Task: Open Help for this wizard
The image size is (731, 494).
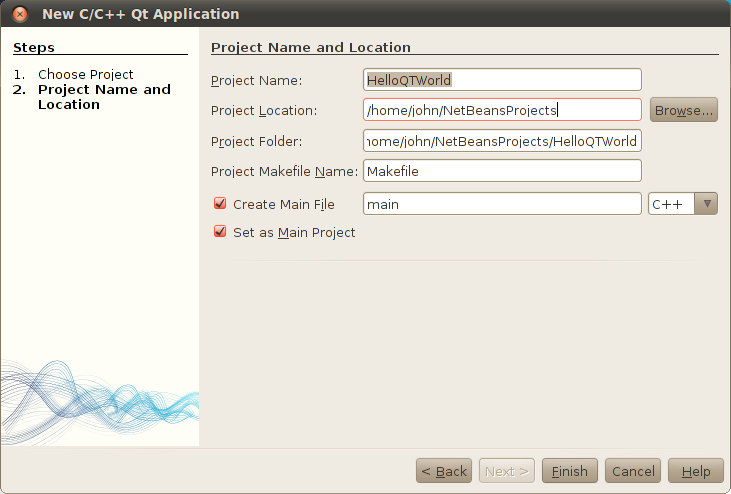Action: pos(695,471)
